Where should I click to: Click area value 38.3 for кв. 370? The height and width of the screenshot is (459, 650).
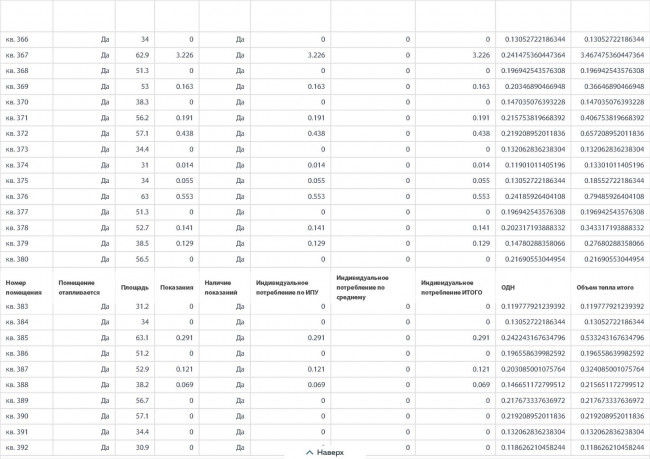(x=142, y=102)
